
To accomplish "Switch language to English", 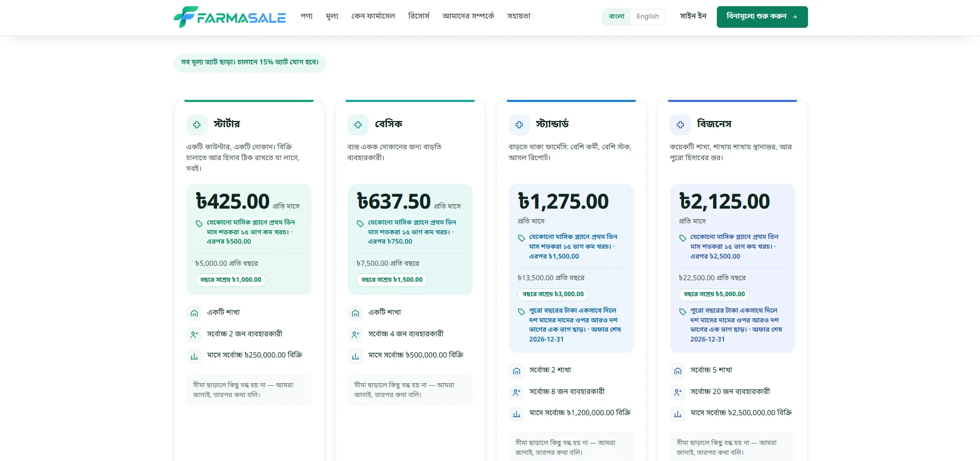I will (647, 16).
